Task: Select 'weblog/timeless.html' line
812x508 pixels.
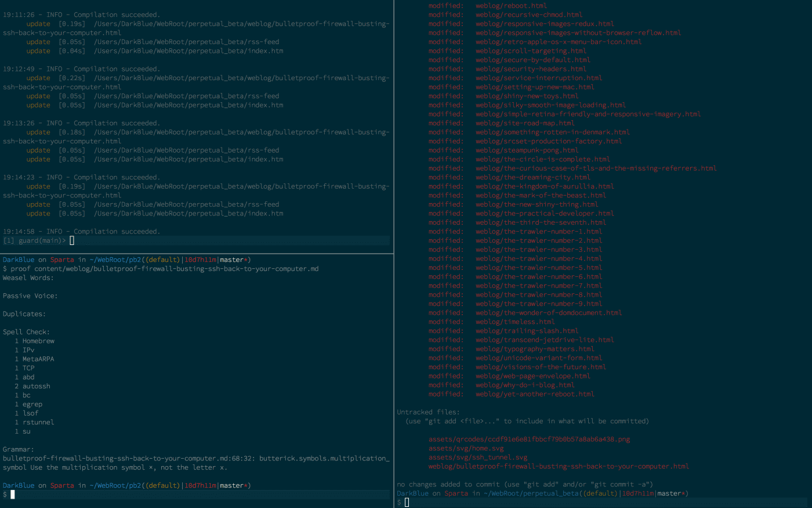Action: click(x=515, y=322)
